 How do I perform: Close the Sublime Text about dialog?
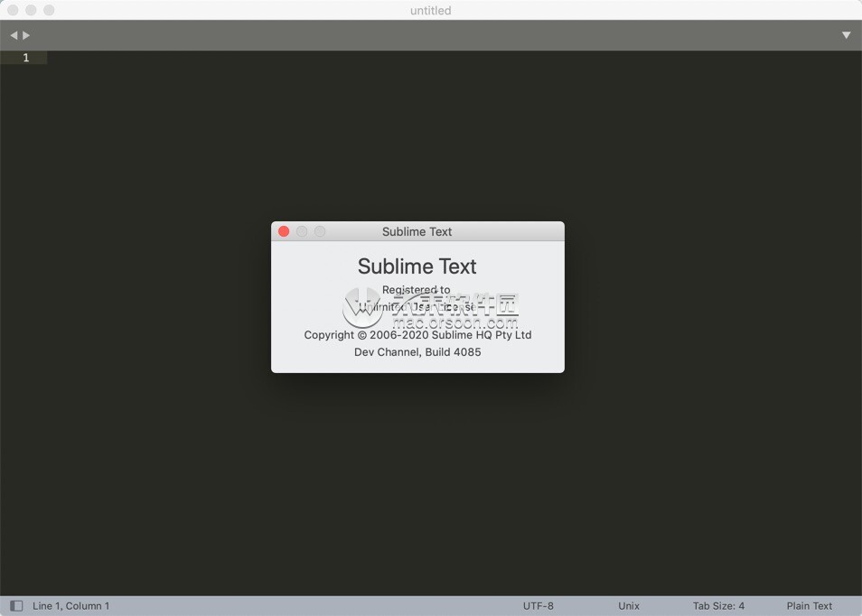pos(284,231)
